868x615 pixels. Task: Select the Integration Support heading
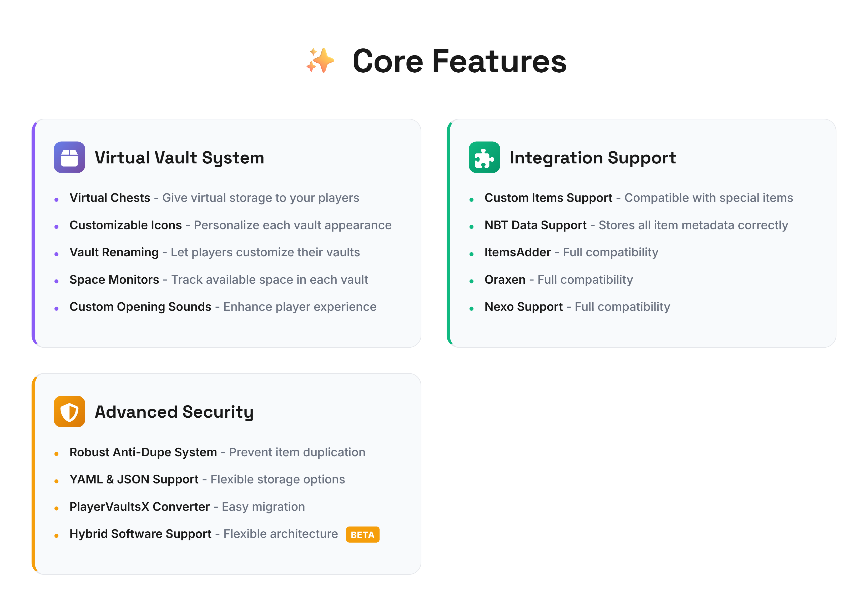(x=592, y=158)
